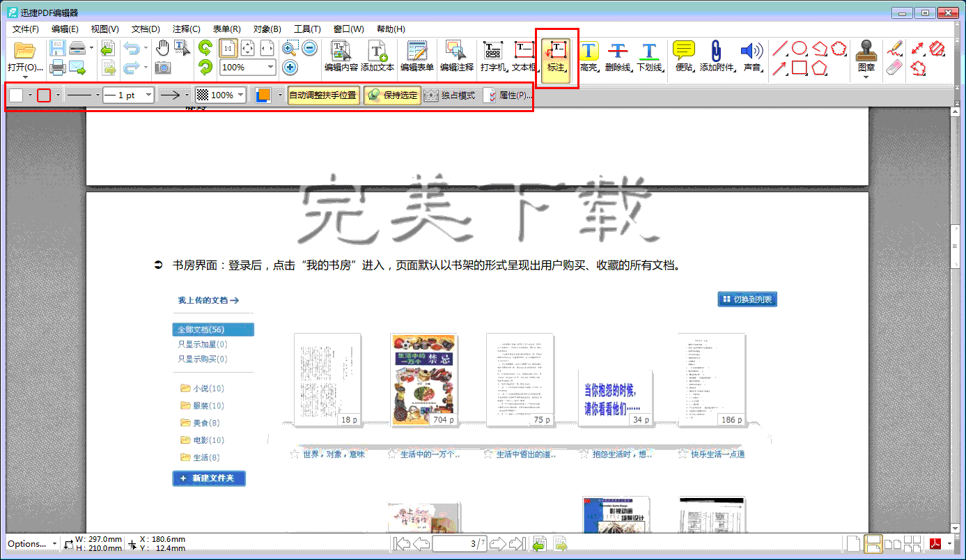
Task: Click the 编辑表单 edit form button
Action: (x=417, y=57)
